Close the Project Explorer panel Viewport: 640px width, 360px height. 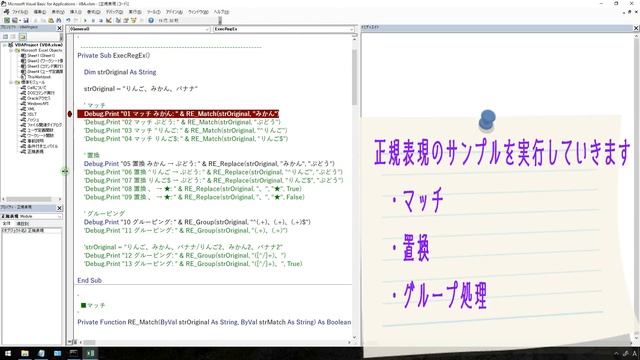click(60, 28)
